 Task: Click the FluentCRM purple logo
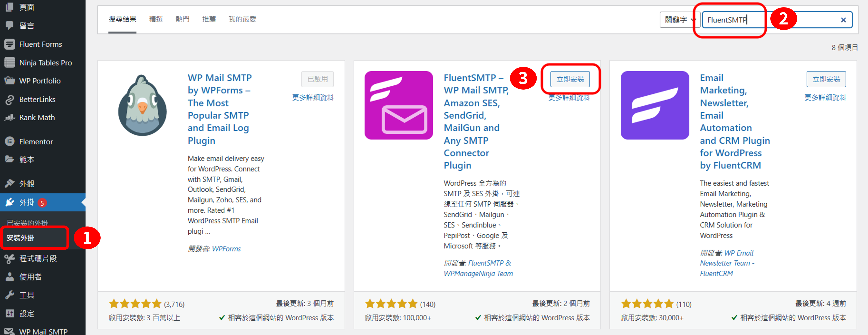(655, 105)
